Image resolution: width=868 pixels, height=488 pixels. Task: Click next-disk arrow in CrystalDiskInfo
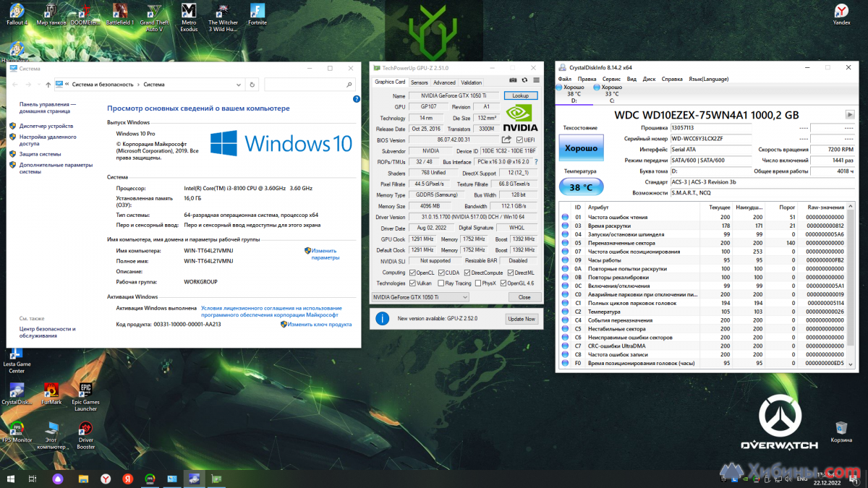850,114
